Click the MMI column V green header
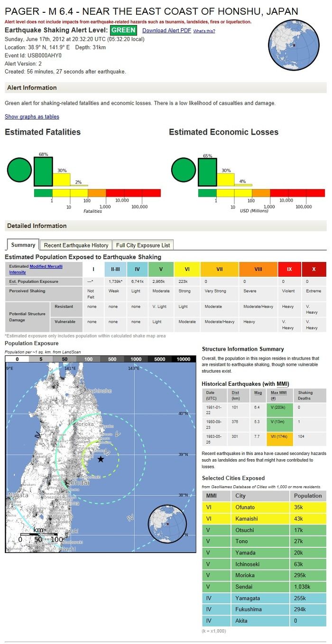 pyautogui.click(x=161, y=269)
